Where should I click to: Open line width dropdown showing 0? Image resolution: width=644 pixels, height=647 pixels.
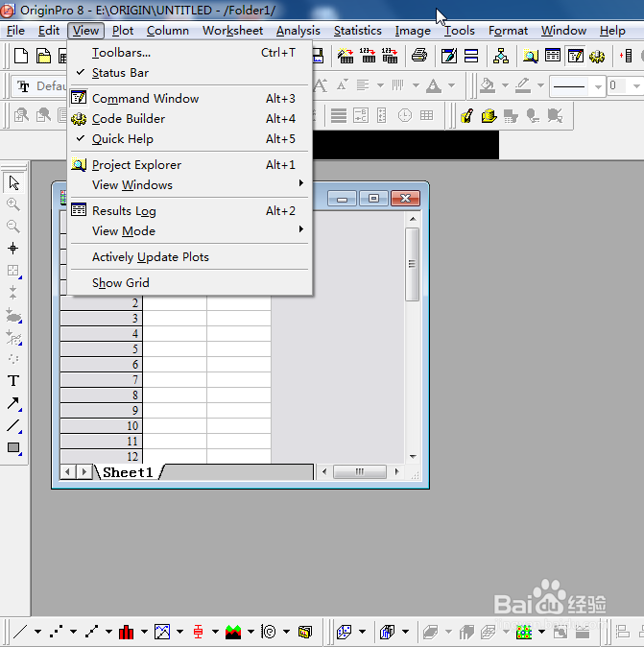(x=636, y=86)
